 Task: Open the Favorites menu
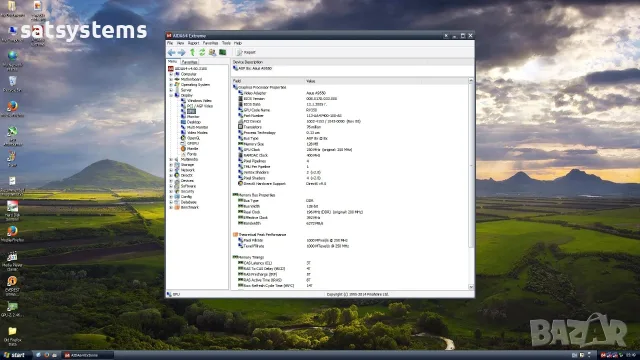coord(211,43)
